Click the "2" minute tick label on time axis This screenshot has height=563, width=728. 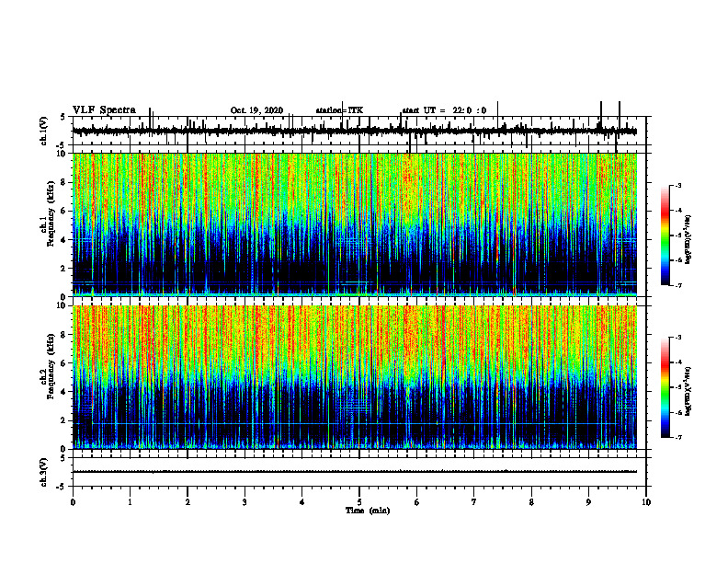[188, 502]
